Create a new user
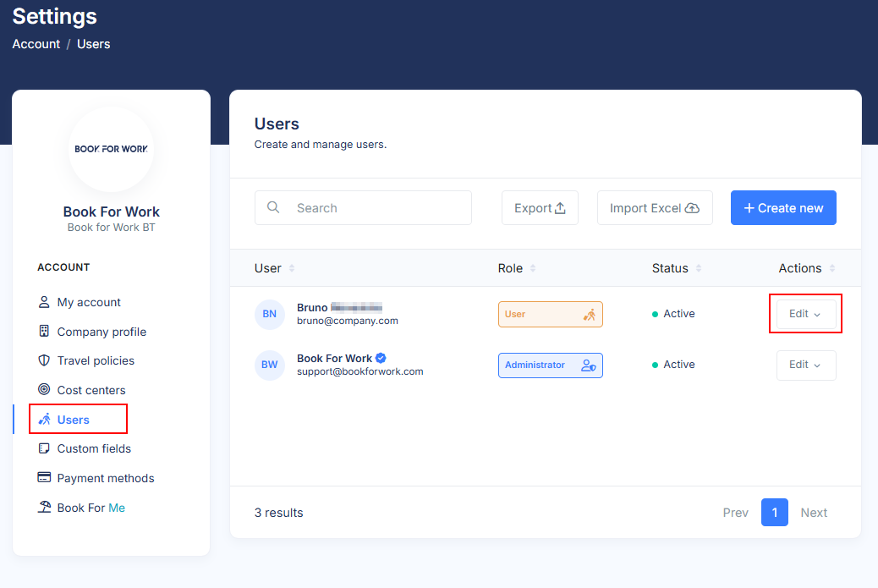Image resolution: width=878 pixels, height=588 pixels. point(783,208)
